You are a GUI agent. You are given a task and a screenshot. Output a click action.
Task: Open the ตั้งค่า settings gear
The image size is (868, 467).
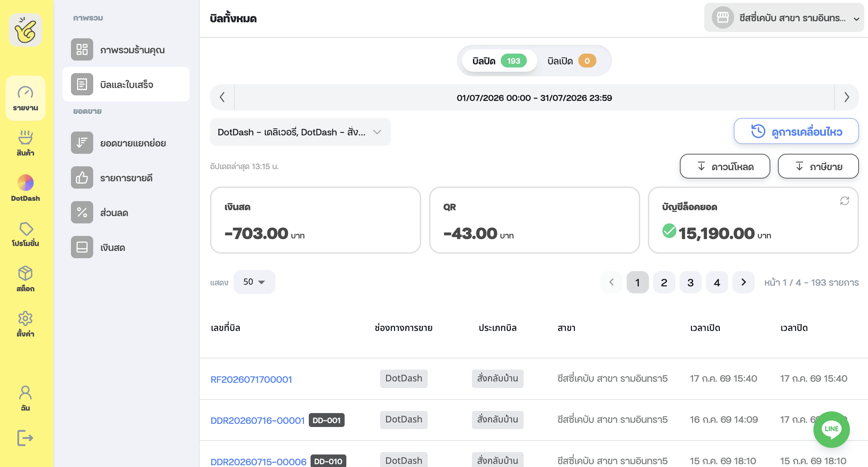pos(25,324)
